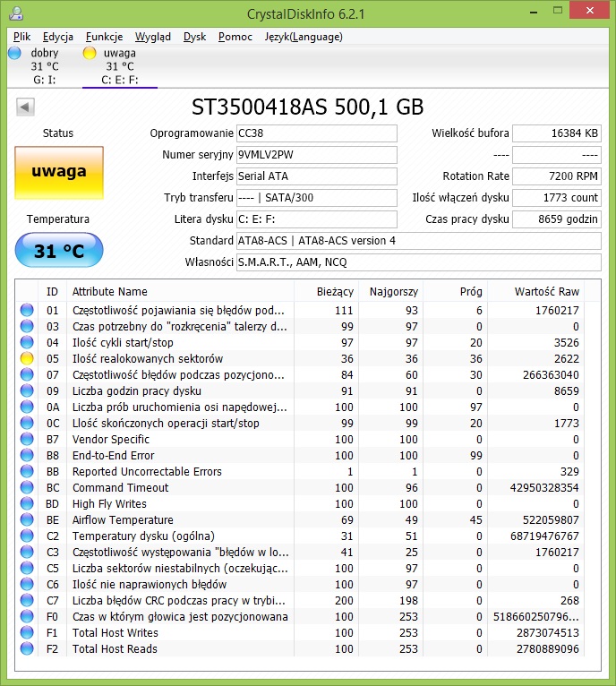Click the Interfejs field Serial ATA

[x=317, y=176]
